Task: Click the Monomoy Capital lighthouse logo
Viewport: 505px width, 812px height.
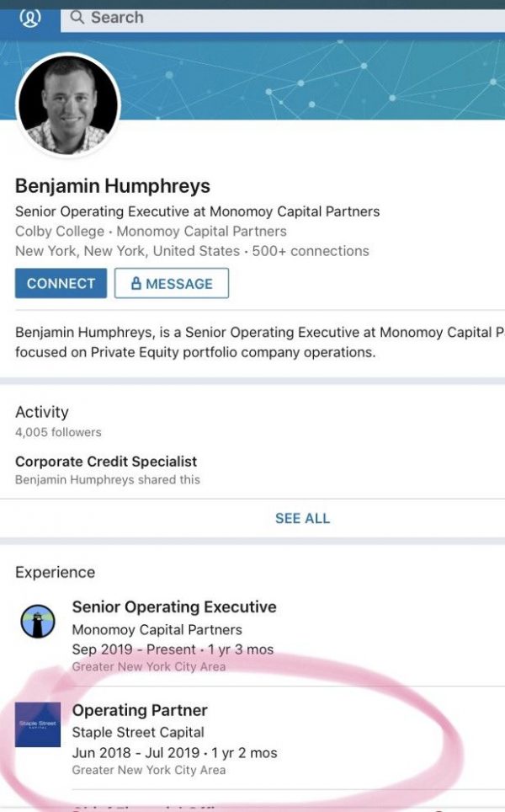Action: click(38, 622)
